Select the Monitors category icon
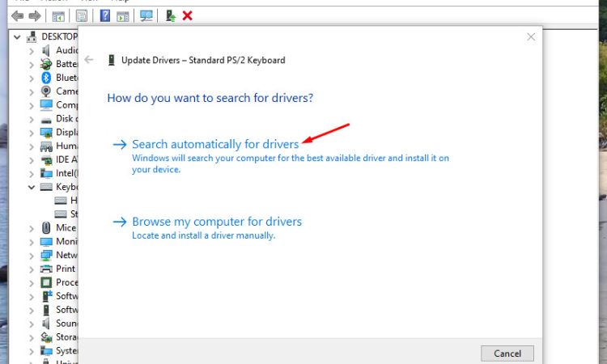 (x=46, y=242)
